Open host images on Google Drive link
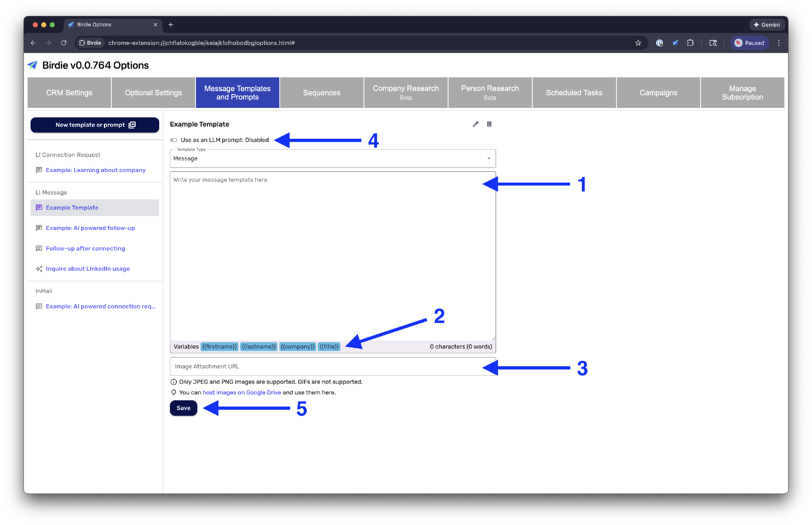 (241, 392)
